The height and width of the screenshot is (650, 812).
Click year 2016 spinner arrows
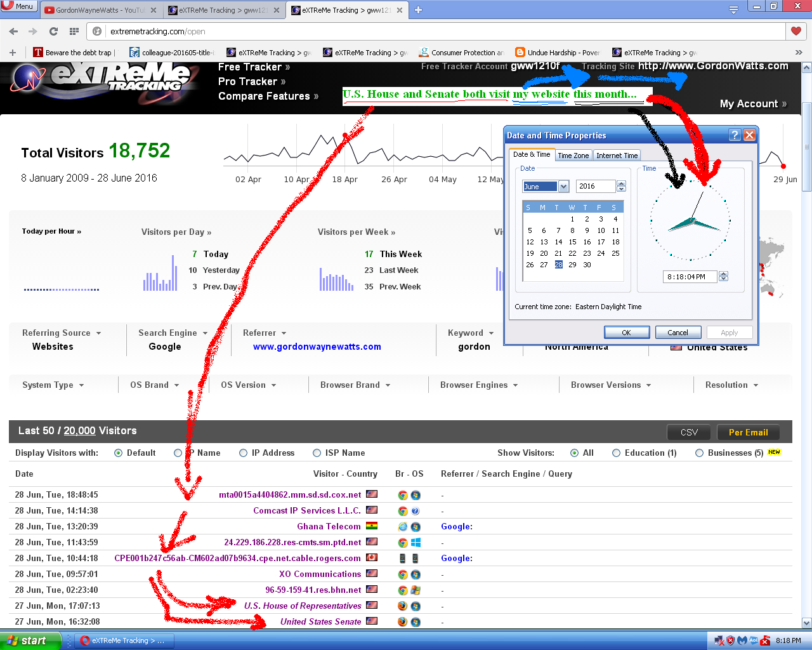click(x=621, y=187)
